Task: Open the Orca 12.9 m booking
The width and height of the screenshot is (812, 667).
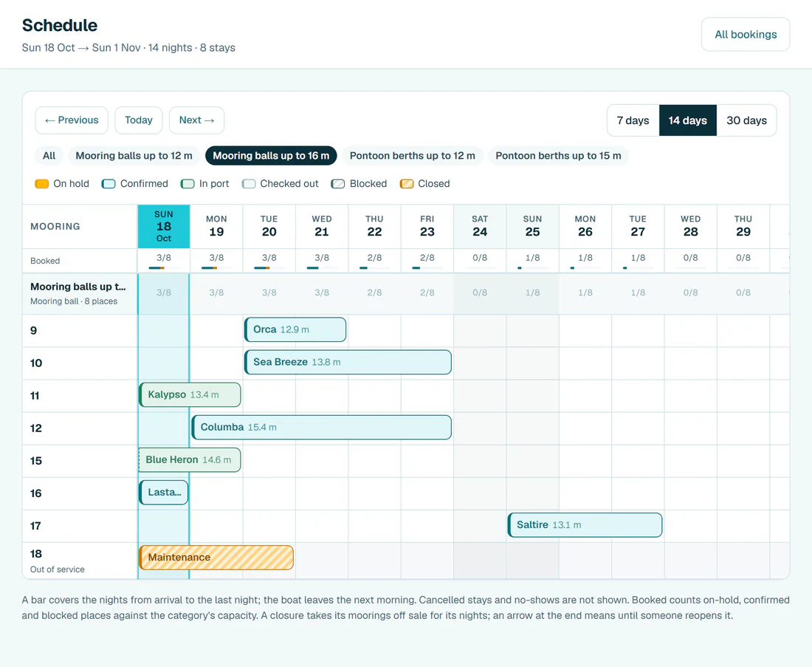Action: 295,329
